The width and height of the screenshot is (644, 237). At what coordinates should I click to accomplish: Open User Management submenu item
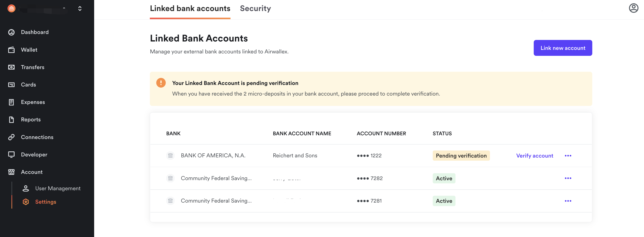(x=58, y=188)
